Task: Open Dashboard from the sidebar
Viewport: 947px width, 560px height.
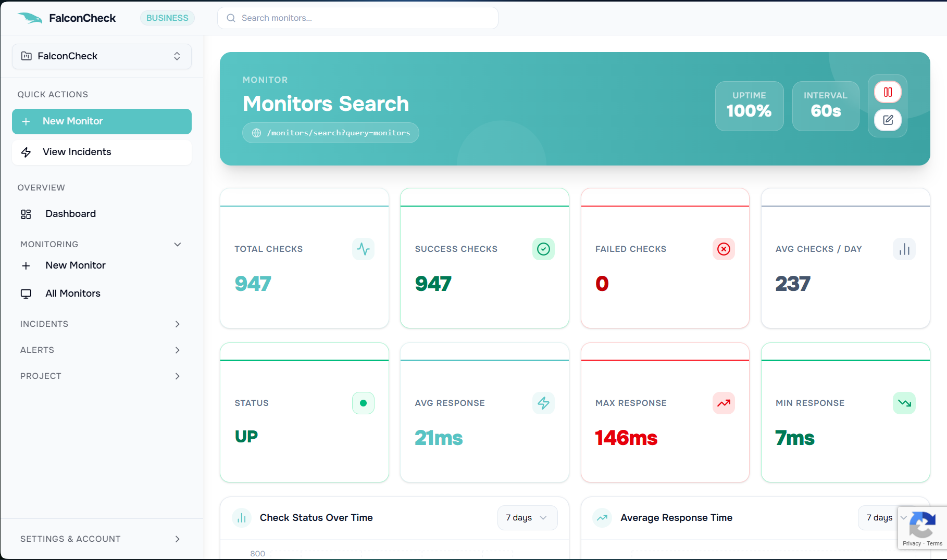Action: coord(102,214)
